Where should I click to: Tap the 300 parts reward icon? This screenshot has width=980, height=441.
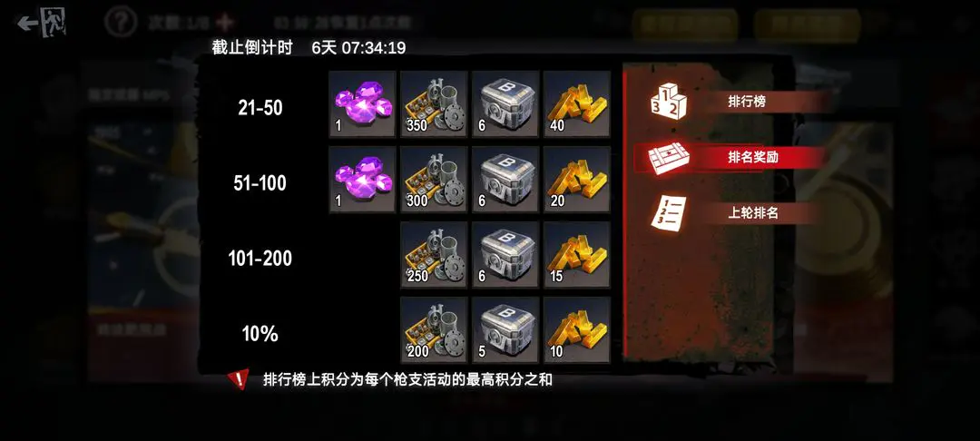[x=434, y=180]
